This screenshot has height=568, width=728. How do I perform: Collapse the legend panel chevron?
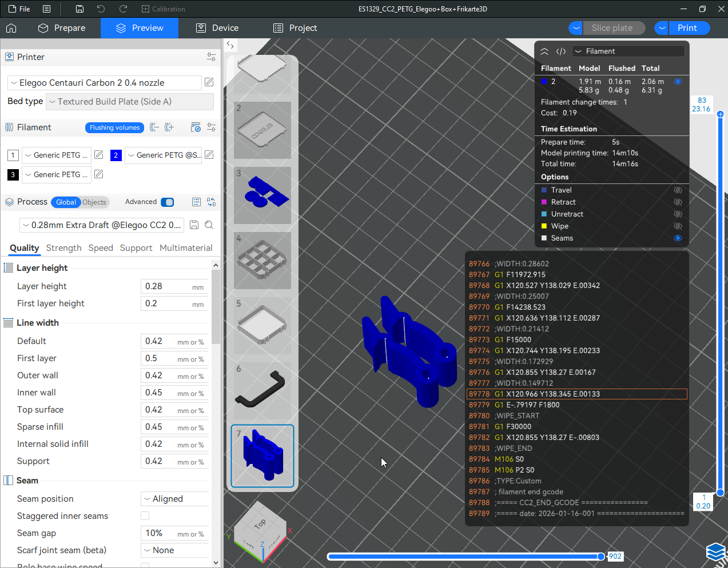tap(544, 51)
